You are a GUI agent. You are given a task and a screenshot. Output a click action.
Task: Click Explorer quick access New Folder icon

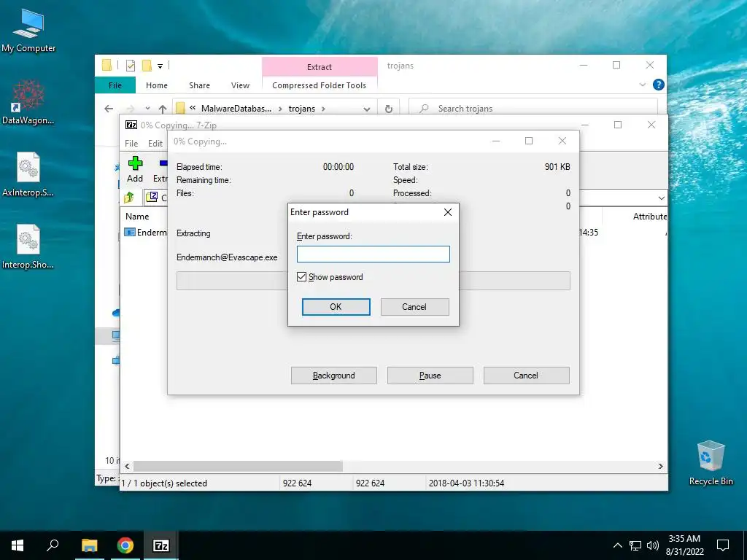[147, 66]
